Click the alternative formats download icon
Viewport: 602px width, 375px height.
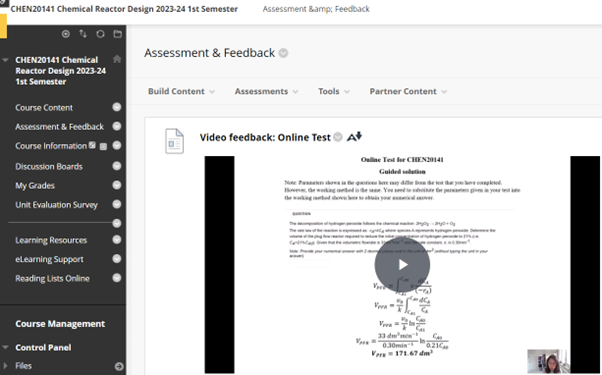click(x=354, y=137)
